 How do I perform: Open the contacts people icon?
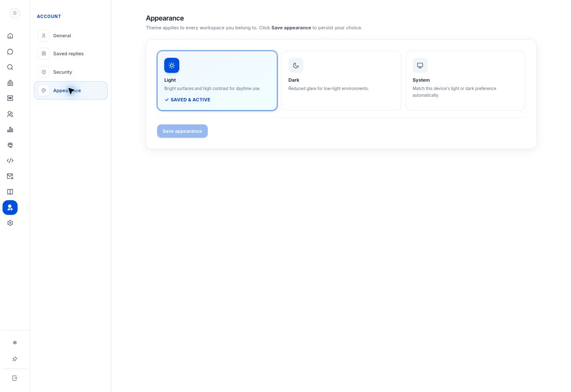pos(10,114)
